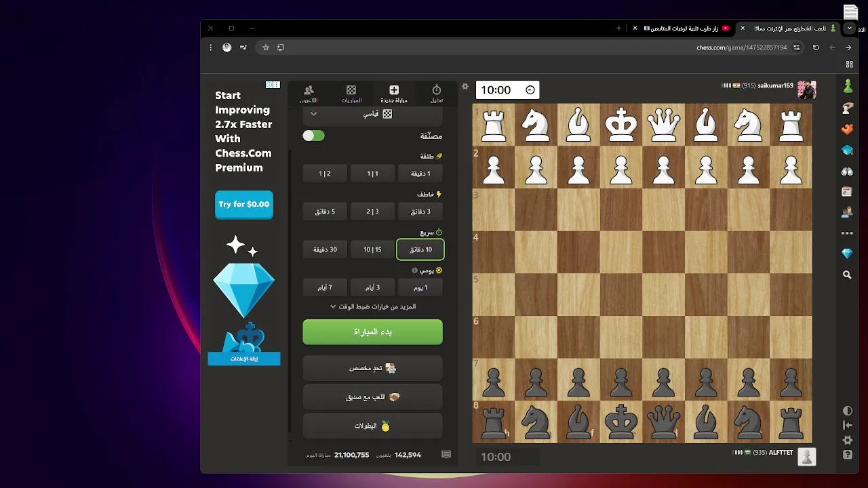The height and width of the screenshot is (488, 868).
Task: Open the Premium diamond sidebar icon
Action: pyautogui.click(x=847, y=253)
